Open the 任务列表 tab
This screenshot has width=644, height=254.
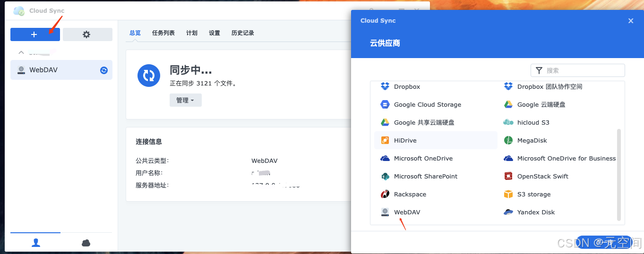(163, 33)
